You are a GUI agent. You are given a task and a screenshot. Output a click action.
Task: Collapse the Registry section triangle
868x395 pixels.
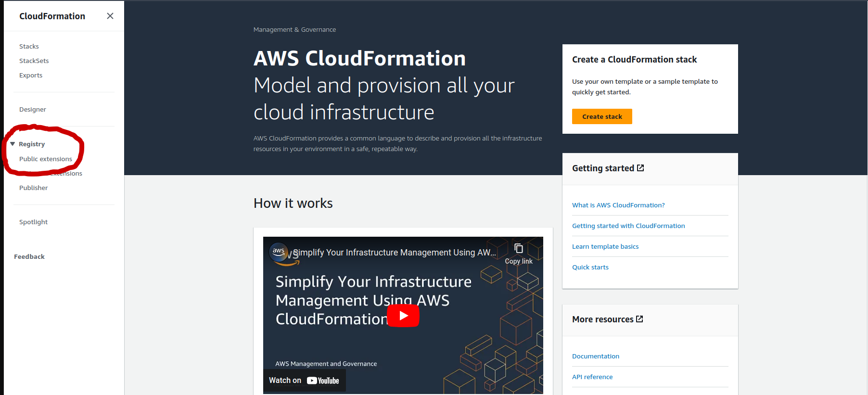click(x=13, y=144)
